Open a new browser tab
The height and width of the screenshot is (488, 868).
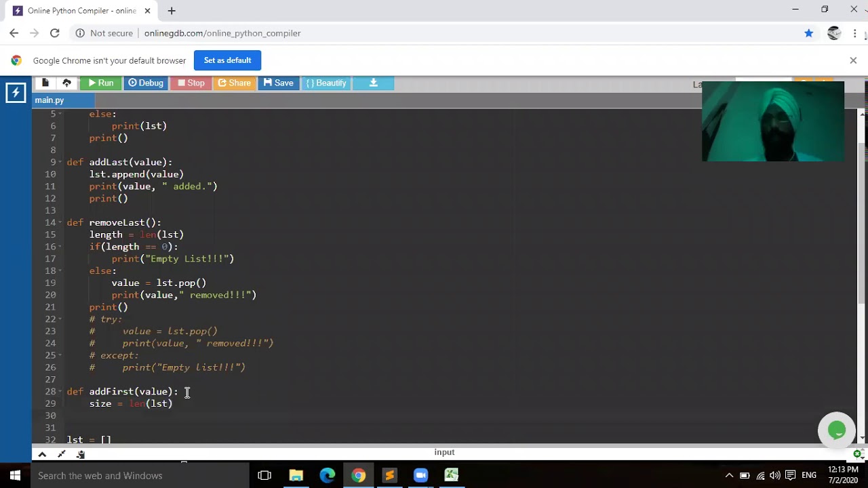(172, 11)
